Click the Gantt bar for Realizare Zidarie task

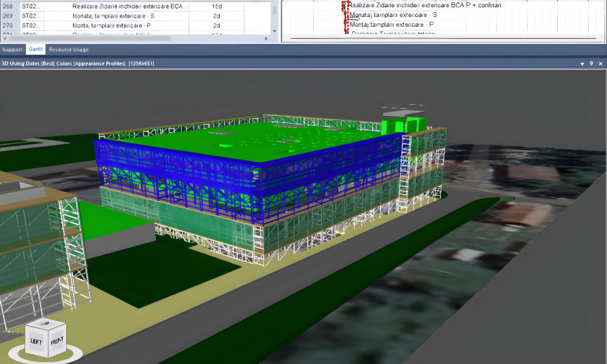pyautogui.click(x=345, y=6)
